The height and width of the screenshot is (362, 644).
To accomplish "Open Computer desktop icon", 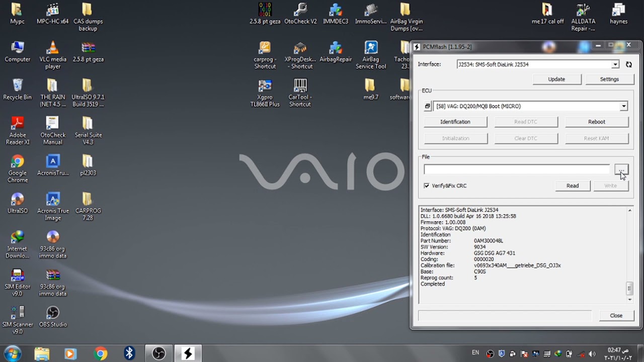I will (x=17, y=51).
